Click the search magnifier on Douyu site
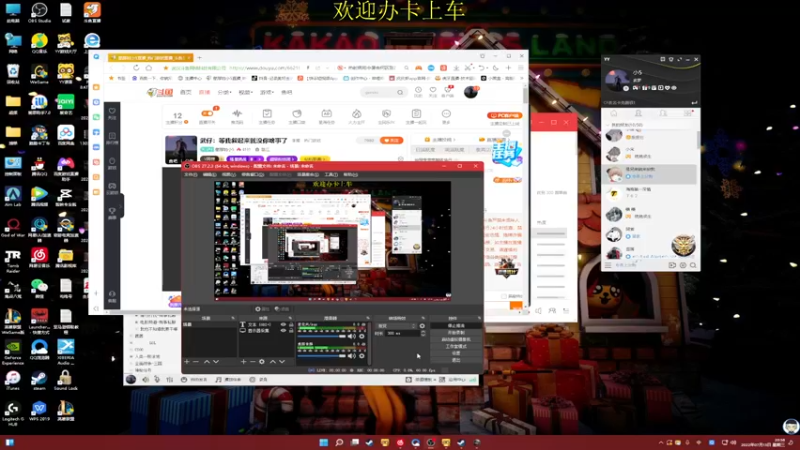 pos(400,92)
